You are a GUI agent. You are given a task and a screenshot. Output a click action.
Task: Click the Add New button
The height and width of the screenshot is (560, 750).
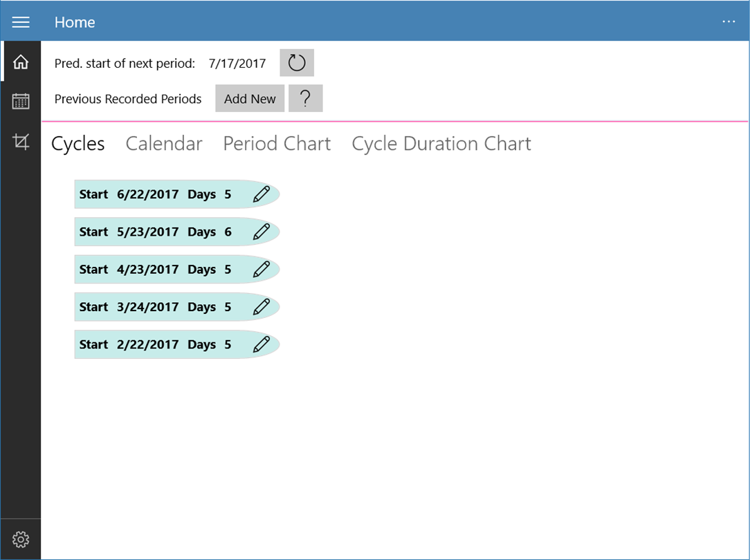click(x=250, y=99)
